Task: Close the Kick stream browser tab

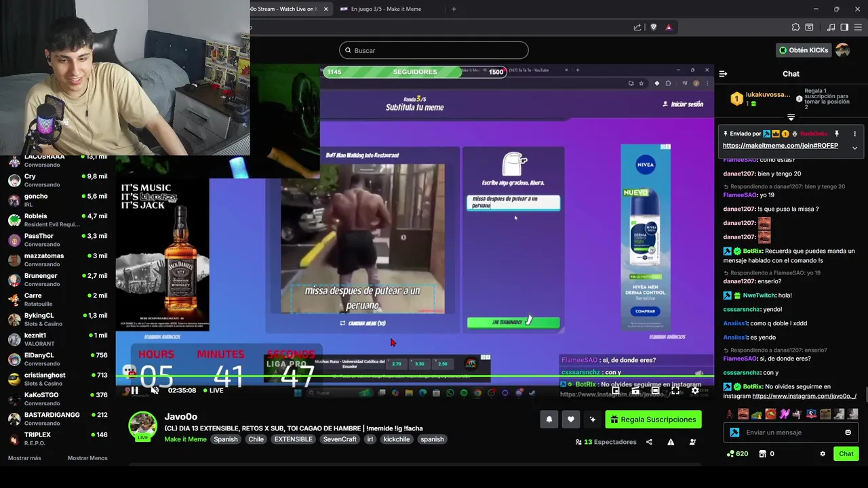Action: pyautogui.click(x=325, y=9)
